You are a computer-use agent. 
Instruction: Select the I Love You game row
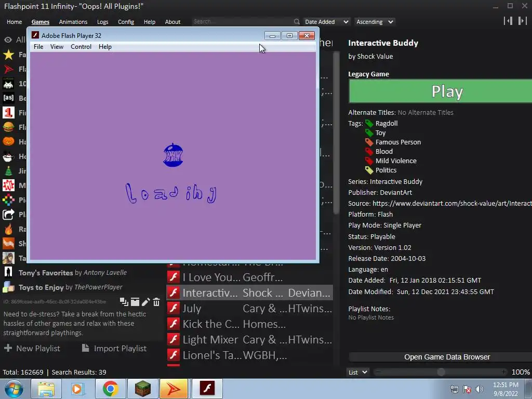[249, 277]
